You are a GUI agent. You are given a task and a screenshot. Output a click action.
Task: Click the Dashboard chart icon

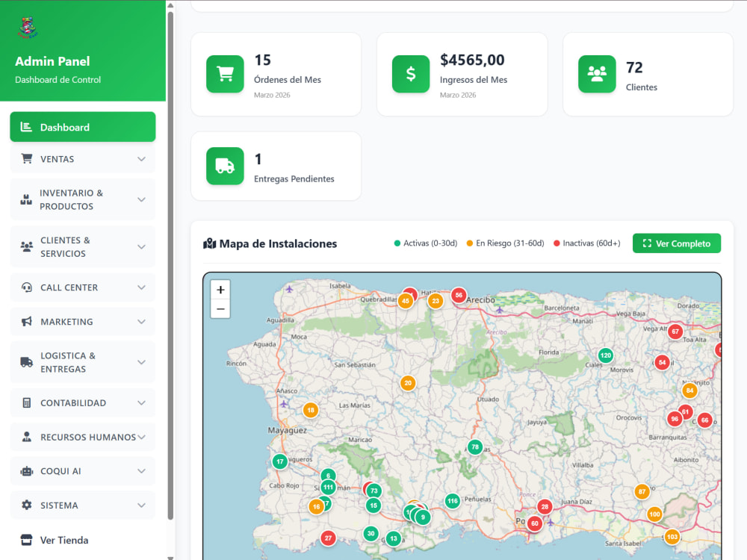(26, 127)
